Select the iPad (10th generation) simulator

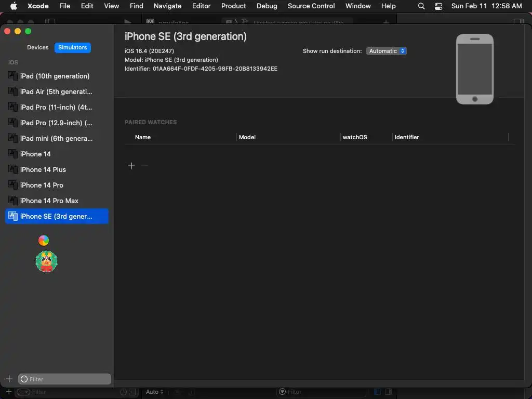tap(57, 76)
